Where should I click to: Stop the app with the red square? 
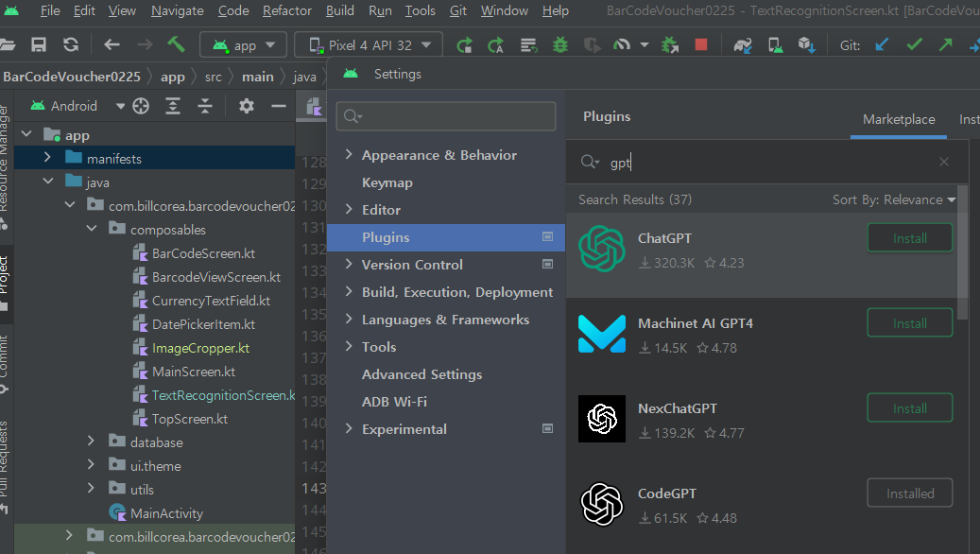tap(701, 44)
